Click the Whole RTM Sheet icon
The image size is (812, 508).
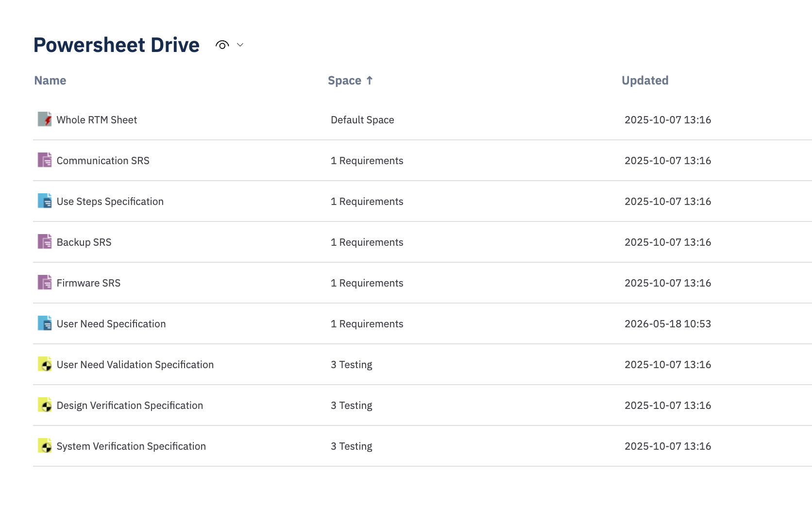[x=45, y=119]
